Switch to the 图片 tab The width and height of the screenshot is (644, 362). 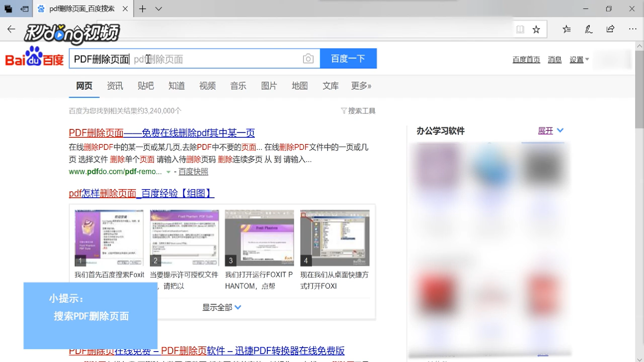click(x=269, y=86)
